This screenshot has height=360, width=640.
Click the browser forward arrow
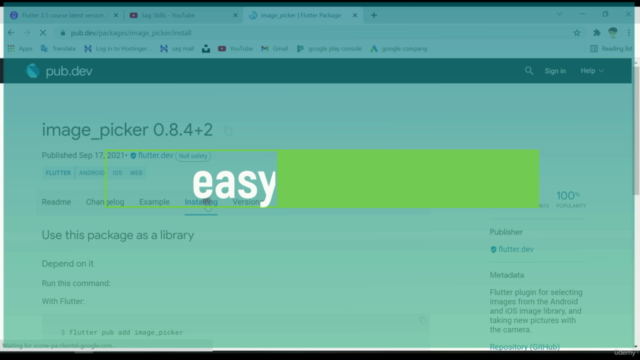click(27, 33)
